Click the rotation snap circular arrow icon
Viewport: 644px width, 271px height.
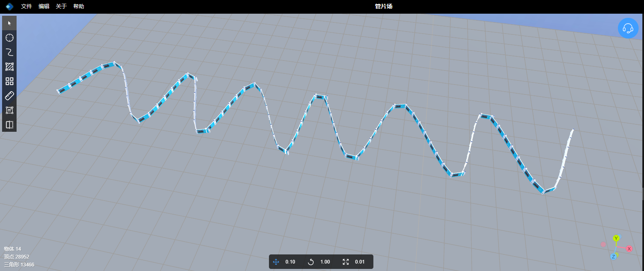311,262
